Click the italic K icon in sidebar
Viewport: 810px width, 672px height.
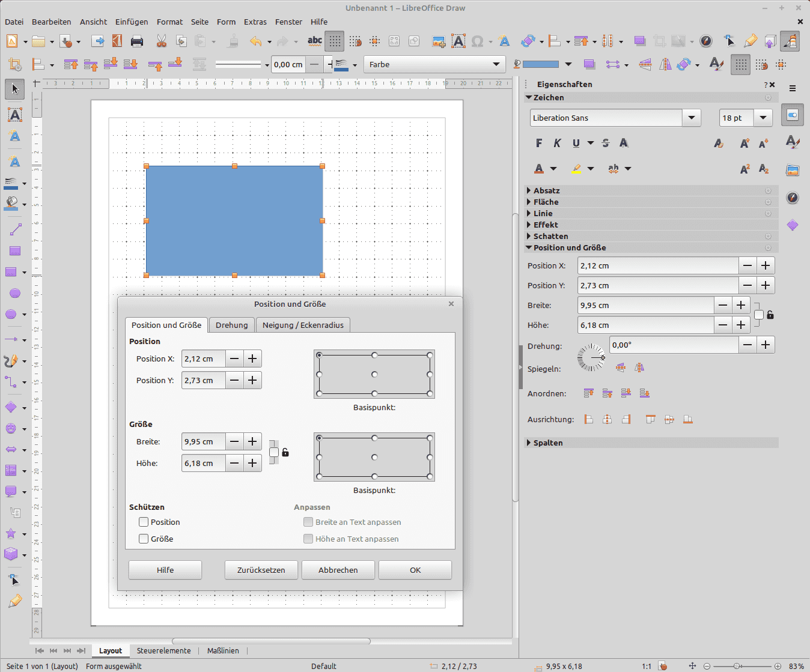pyautogui.click(x=557, y=143)
